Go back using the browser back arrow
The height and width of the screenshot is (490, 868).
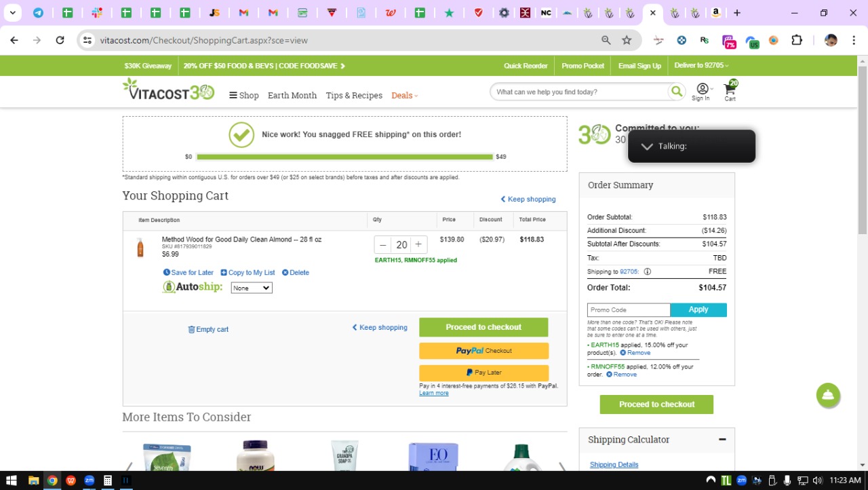click(14, 40)
